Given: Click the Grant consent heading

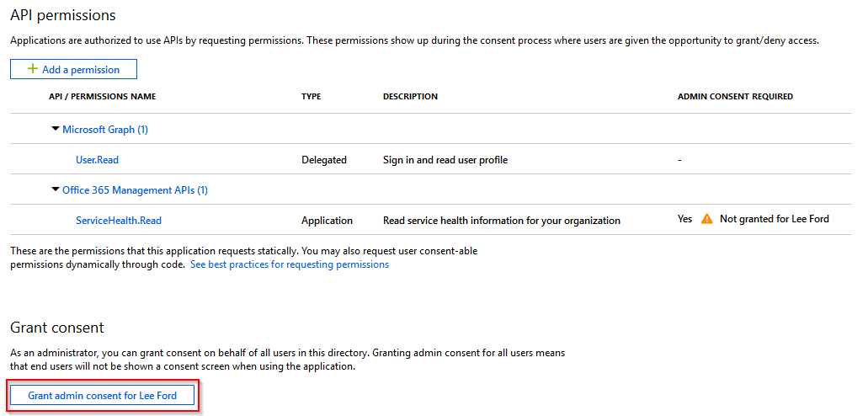Looking at the screenshot, I should (x=57, y=328).
